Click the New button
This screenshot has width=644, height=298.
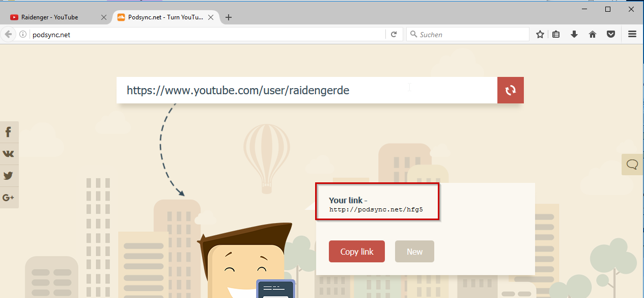(414, 252)
